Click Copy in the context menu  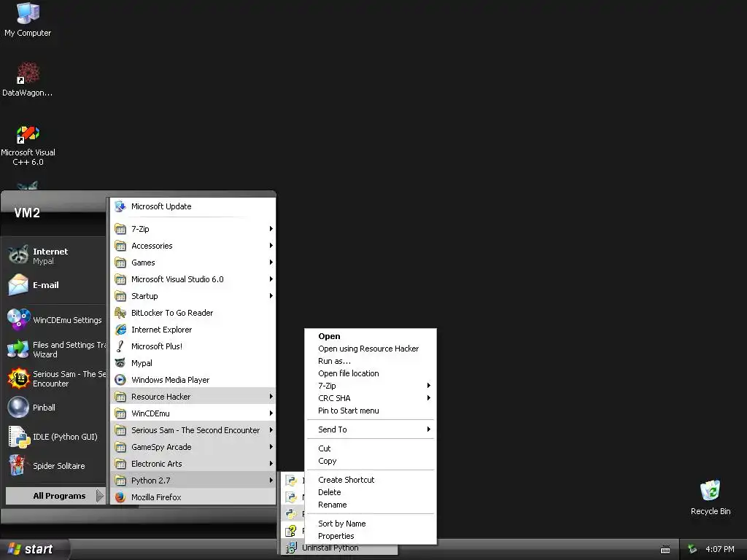pos(371,461)
